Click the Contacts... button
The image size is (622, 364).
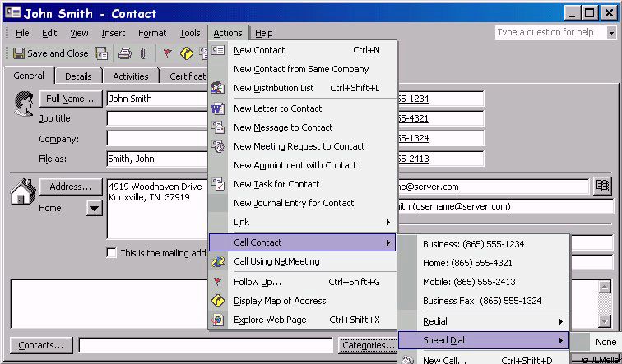(x=41, y=345)
